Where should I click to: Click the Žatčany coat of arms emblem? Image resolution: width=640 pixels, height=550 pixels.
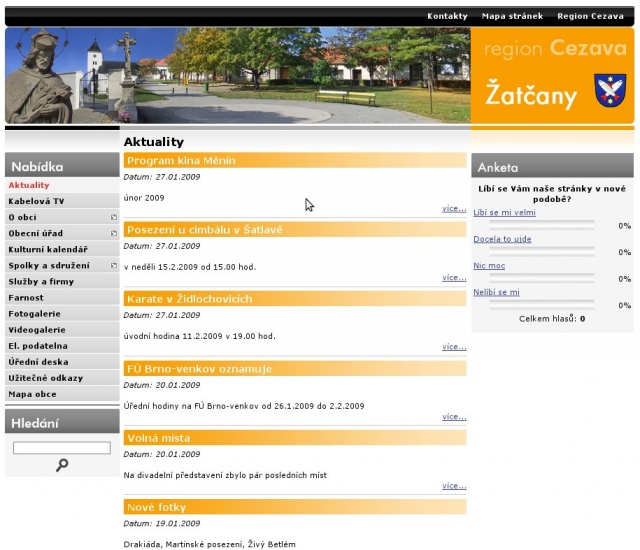(x=609, y=90)
